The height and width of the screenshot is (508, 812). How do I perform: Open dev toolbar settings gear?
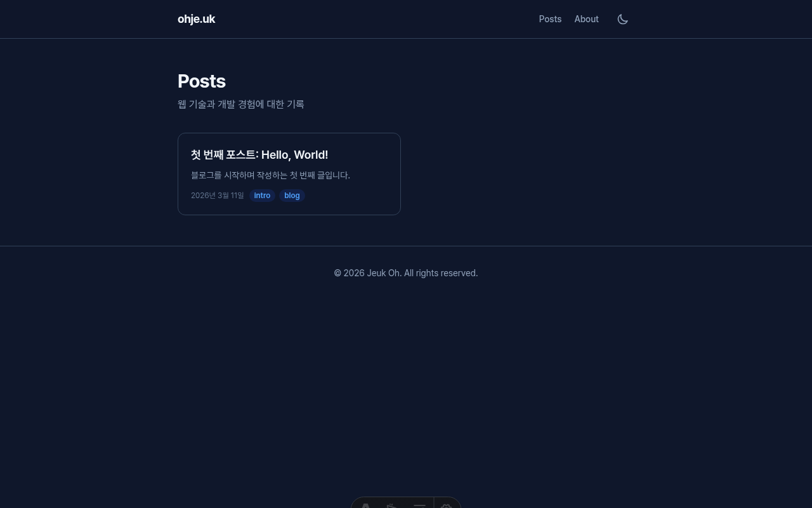pyautogui.click(x=447, y=505)
